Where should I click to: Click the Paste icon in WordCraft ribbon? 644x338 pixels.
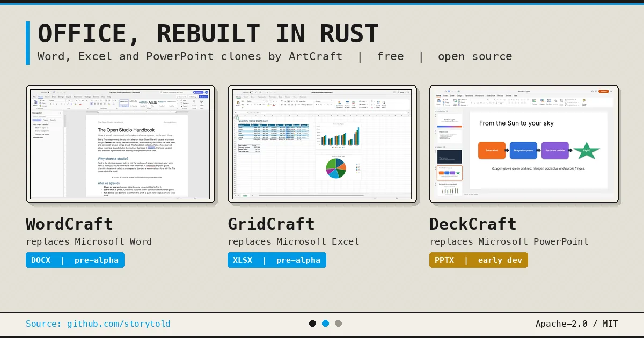pyautogui.click(x=35, y=102)
